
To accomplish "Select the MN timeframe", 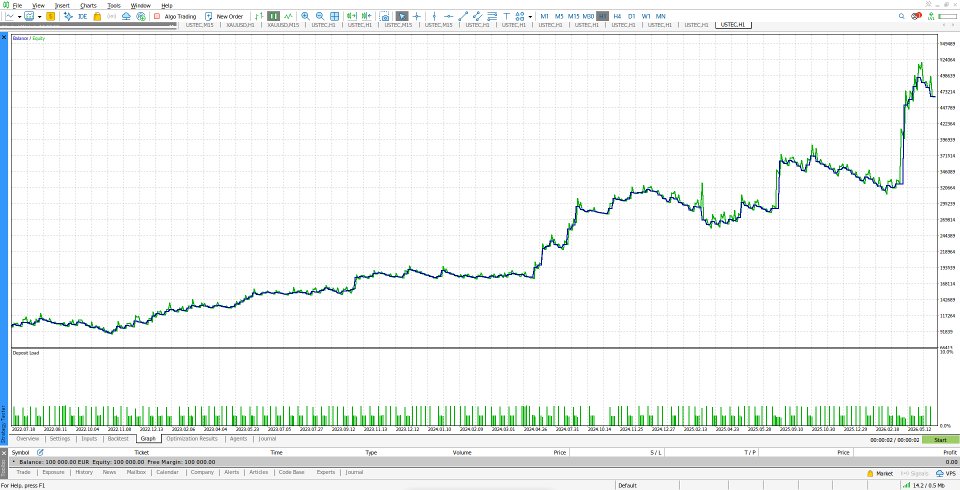I will [x=661, y=16].
